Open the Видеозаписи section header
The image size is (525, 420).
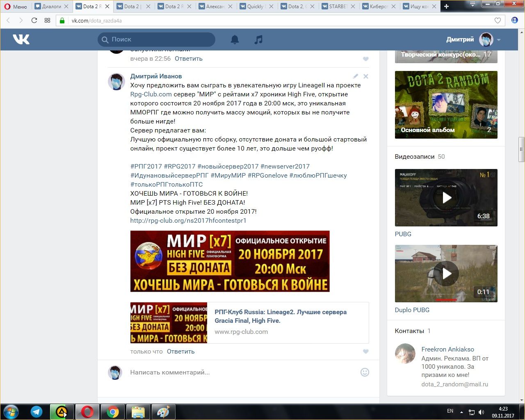coord(415,157)
